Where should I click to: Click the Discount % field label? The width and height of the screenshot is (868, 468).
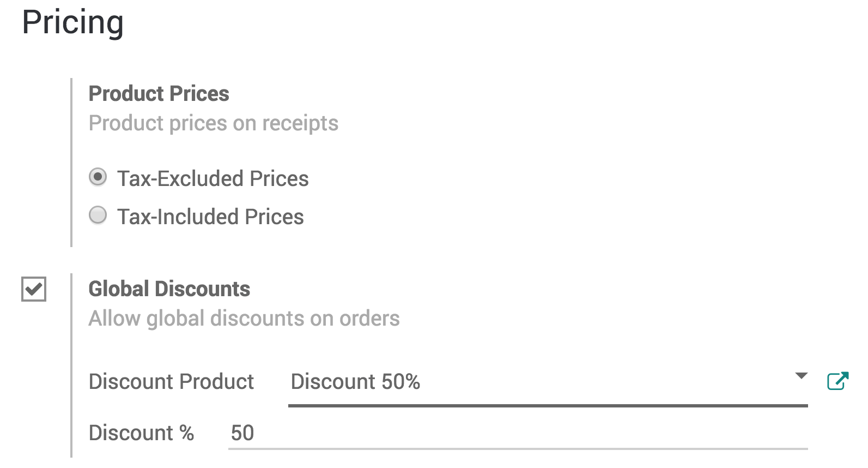(x=141, y=433)
